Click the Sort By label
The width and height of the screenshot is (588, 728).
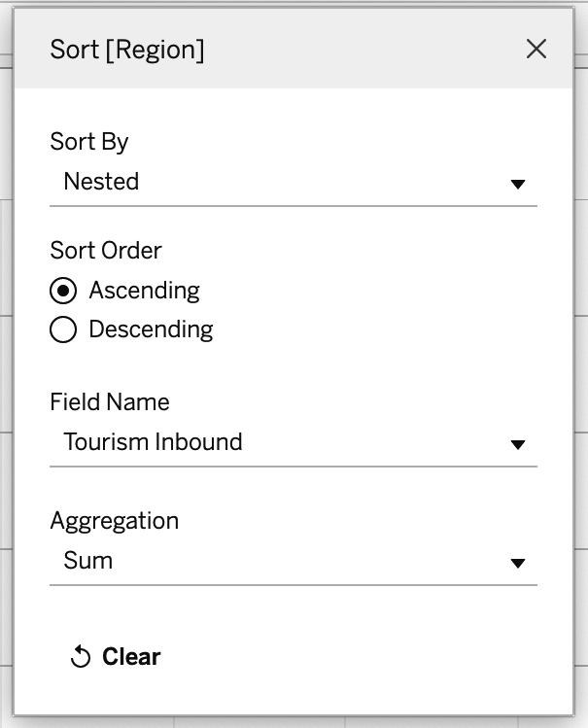click(89, 142)
